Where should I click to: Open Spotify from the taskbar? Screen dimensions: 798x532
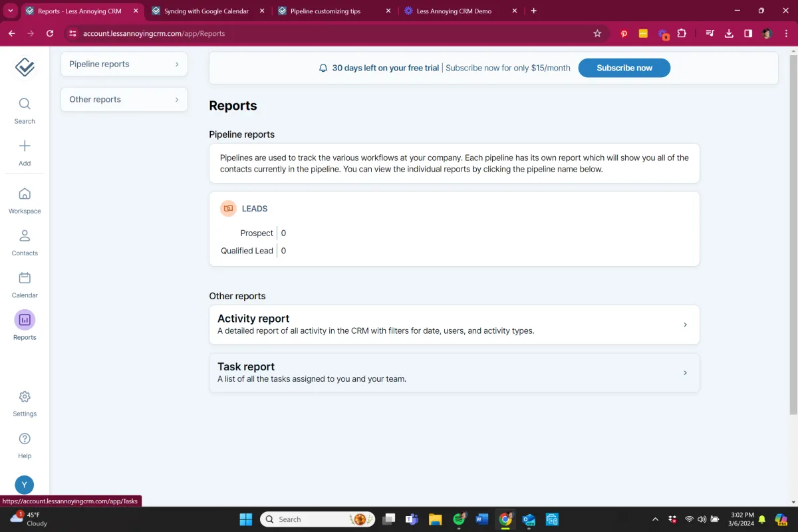[x=459, y=519]
